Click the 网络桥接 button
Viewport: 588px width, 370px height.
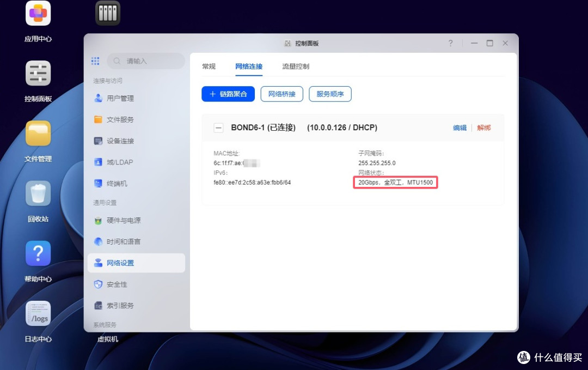tap(281, 94)
